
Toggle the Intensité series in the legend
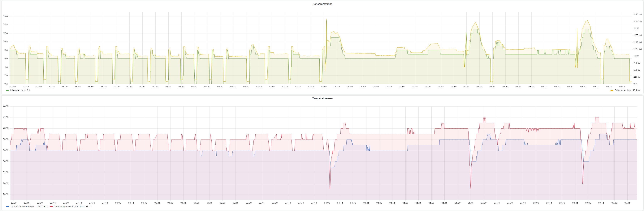coord(15,91)
